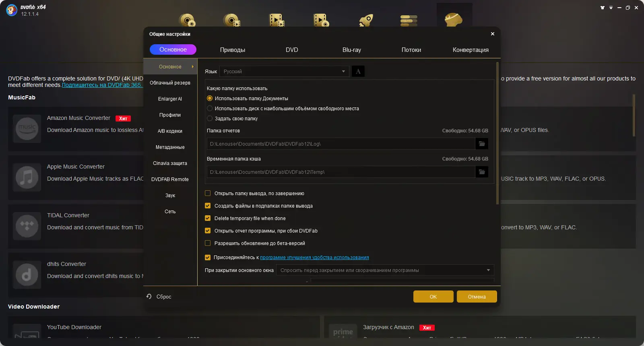Select 'Использовать папку Документы' radio button
This screenshot has width=644, height=346.
tap(210, 98)
